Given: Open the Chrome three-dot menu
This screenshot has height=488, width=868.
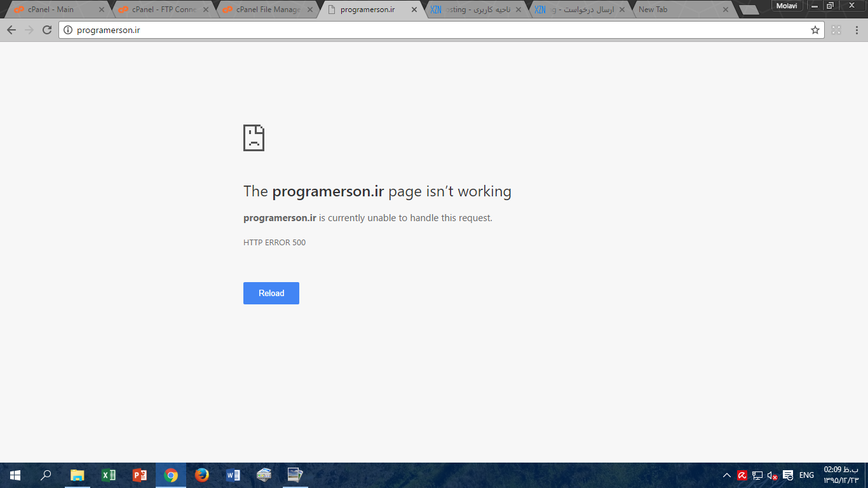Looking at the screenshot, I should tap(855, 30).
